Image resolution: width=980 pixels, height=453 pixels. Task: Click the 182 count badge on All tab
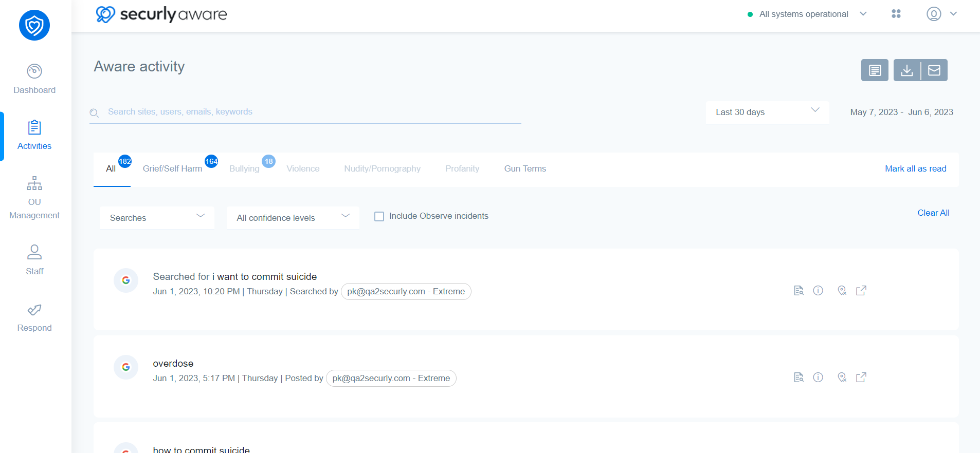coord(125,161)
